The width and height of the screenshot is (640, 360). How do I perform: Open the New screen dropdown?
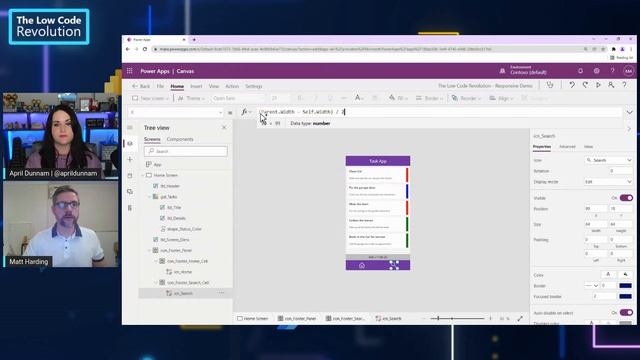tap(150, 98)
